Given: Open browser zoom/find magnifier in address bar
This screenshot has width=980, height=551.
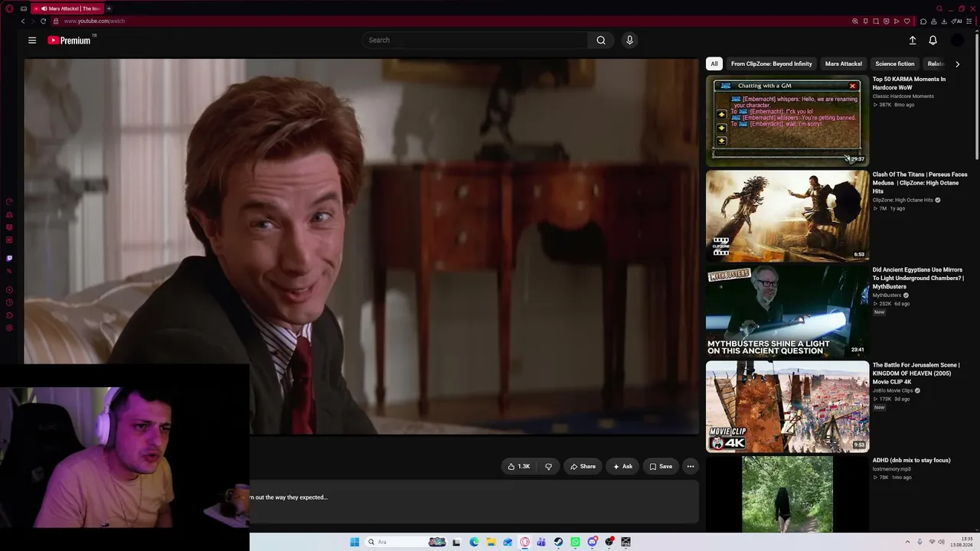Looking at the screenshot, I should point(855,21).
